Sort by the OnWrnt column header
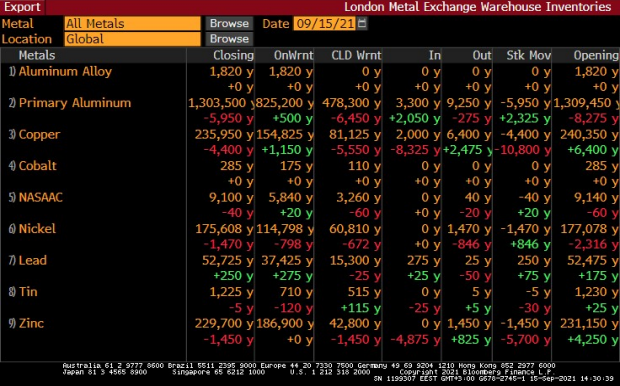Image resolution: width=620 pixels, height=386 pixels. point(293,55)
